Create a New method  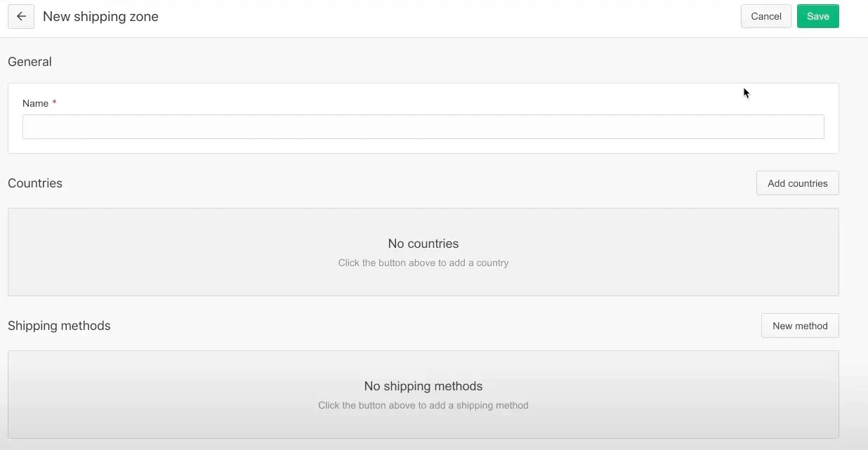pyautogui.click(x=800, y=326)
